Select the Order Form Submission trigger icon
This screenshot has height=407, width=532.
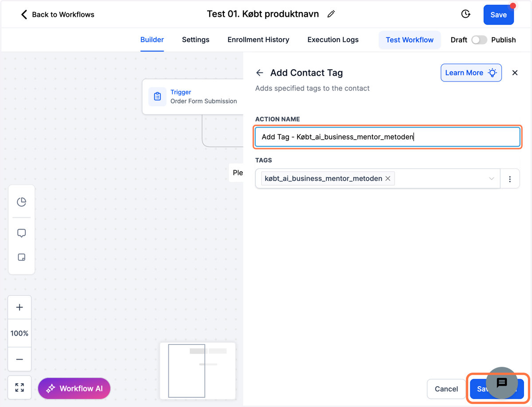[x=157, y=97]
